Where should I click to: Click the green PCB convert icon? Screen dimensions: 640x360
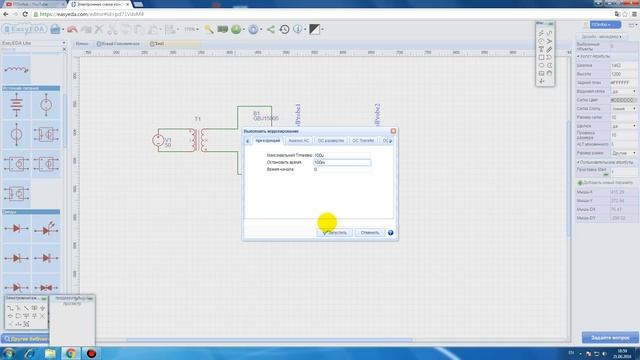pyautogui.click(x=222, y=29)
